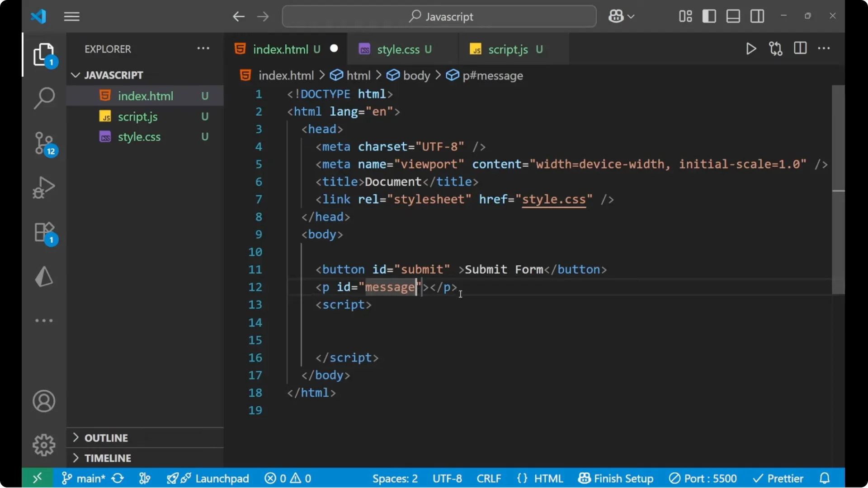Screen dimensions: 868x488
Task: Open the Accounts menu in the activity bar
Action: tap(44, 401)
